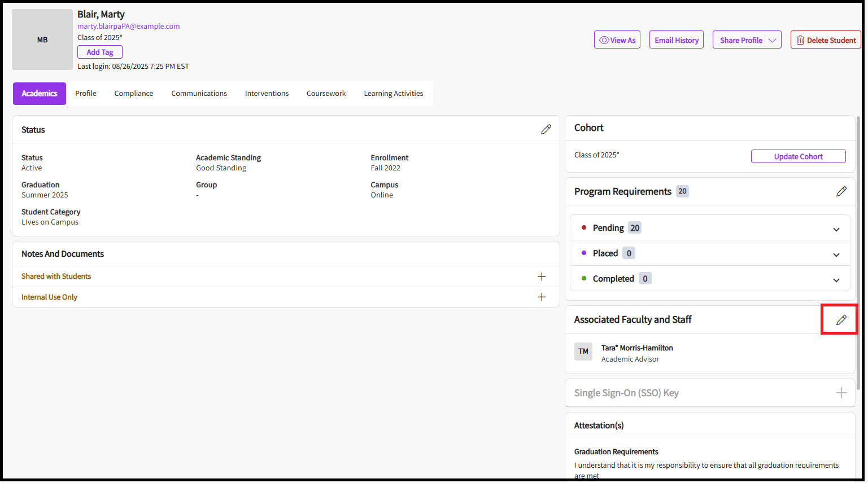
Task: Expand the Pending requirements list
Action: [x=836, y=229]
